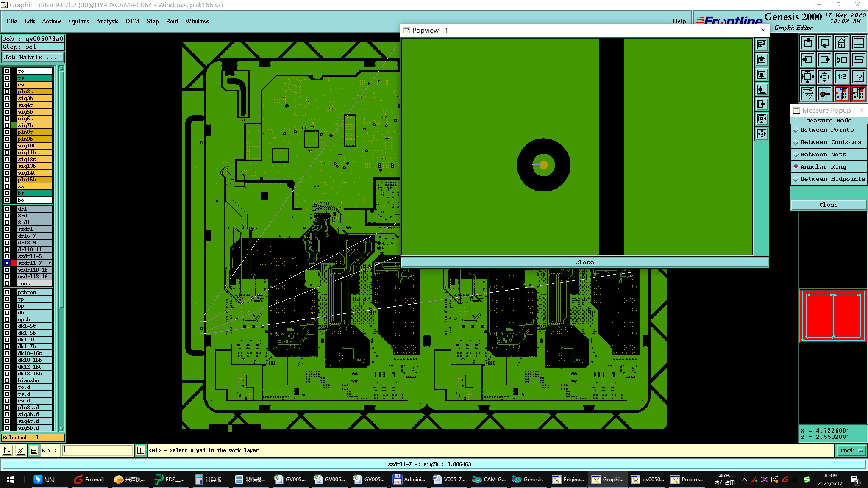The width and height of the screenshot is (868, 488).
Task: Toggle display checkbox for layer sig7b
Action: pos(7,125)
